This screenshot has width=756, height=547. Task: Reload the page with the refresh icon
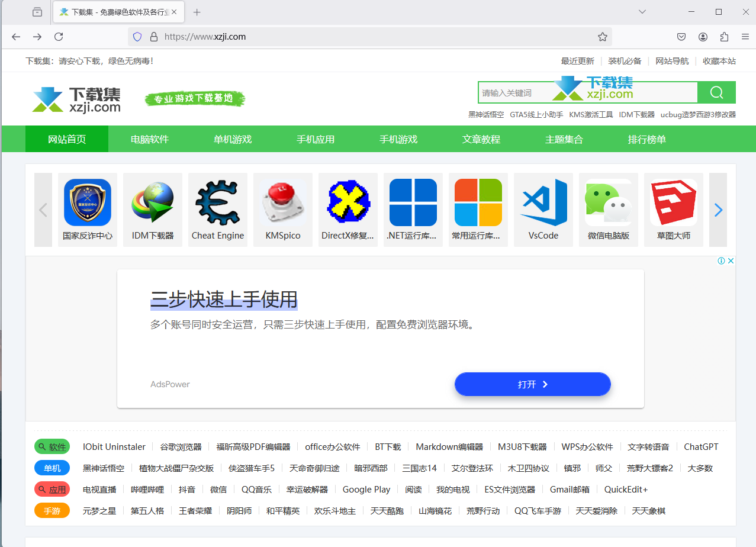(59, 37)
